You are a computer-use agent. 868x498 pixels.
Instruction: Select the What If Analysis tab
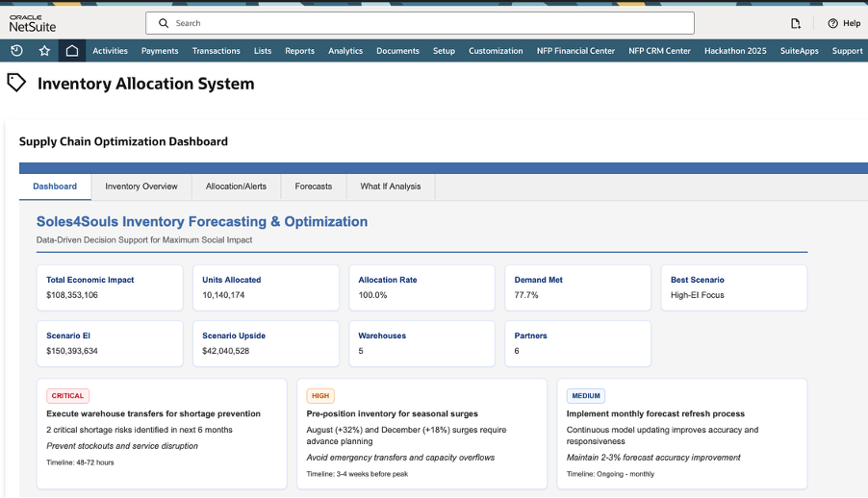tap(390, 187)
